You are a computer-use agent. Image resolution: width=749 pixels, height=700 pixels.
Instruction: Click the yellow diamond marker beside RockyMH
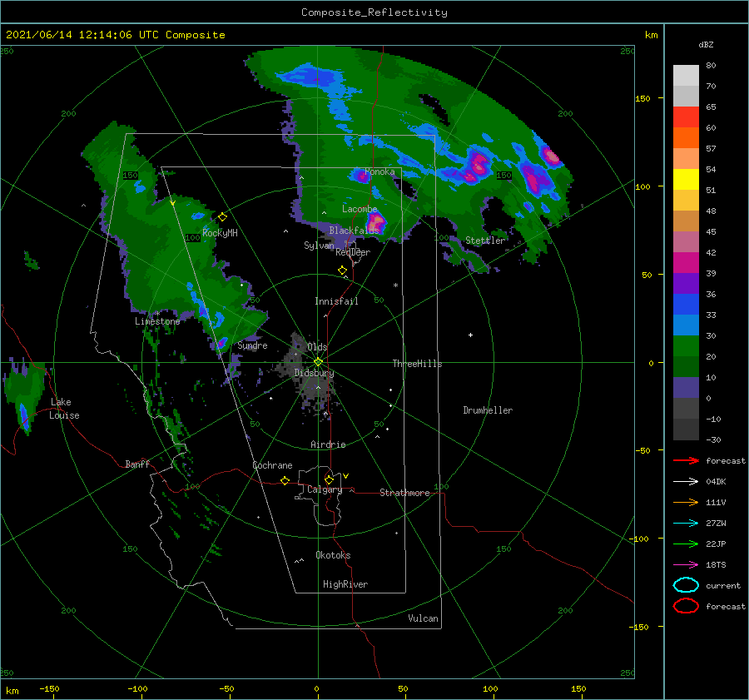click(x=222, y=217)
